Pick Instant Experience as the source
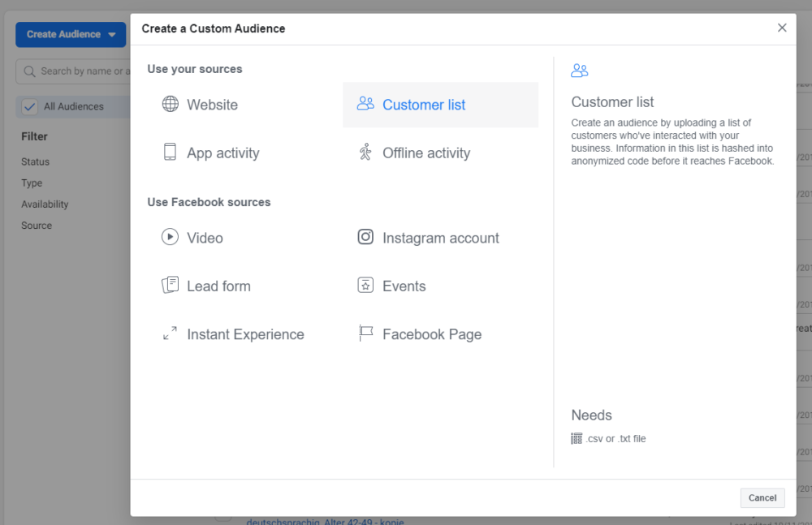 click(245, 334)
